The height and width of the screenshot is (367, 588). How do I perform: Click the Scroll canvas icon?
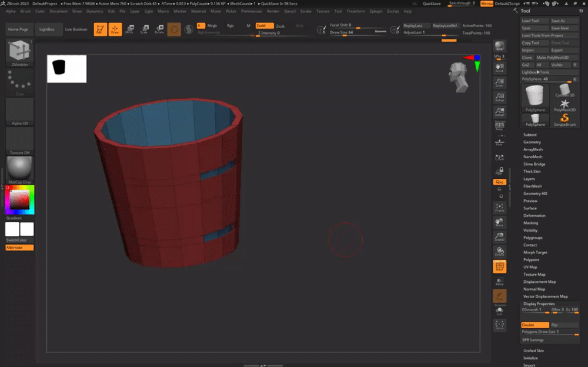(x=499, y=68)
